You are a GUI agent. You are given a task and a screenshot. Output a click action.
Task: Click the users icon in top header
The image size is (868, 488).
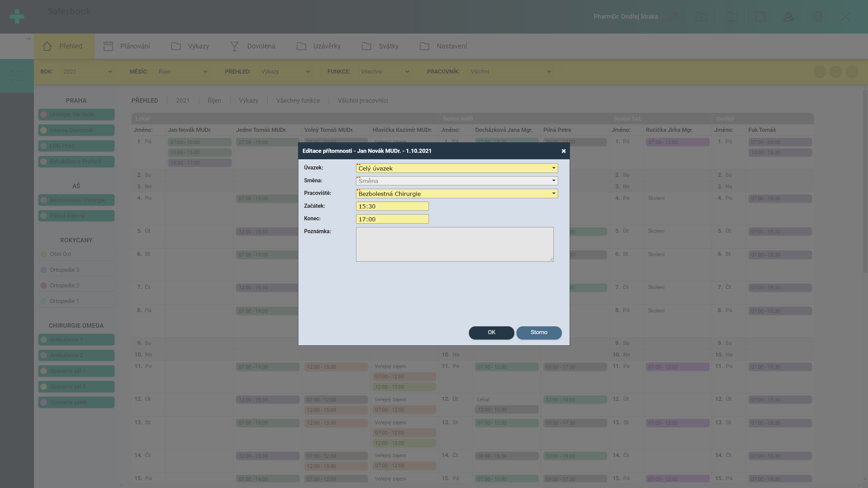pos(788,17)
